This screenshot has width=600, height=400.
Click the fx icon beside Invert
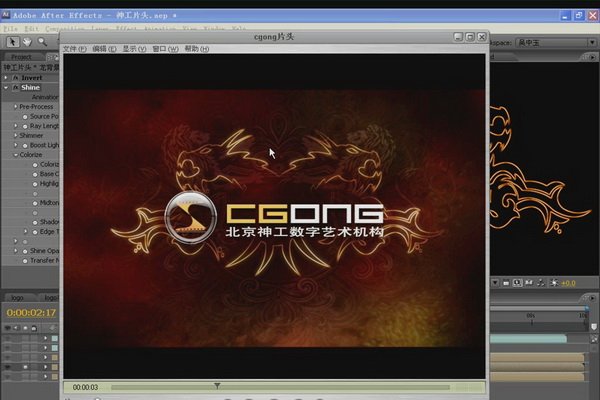tap(14, 77)
